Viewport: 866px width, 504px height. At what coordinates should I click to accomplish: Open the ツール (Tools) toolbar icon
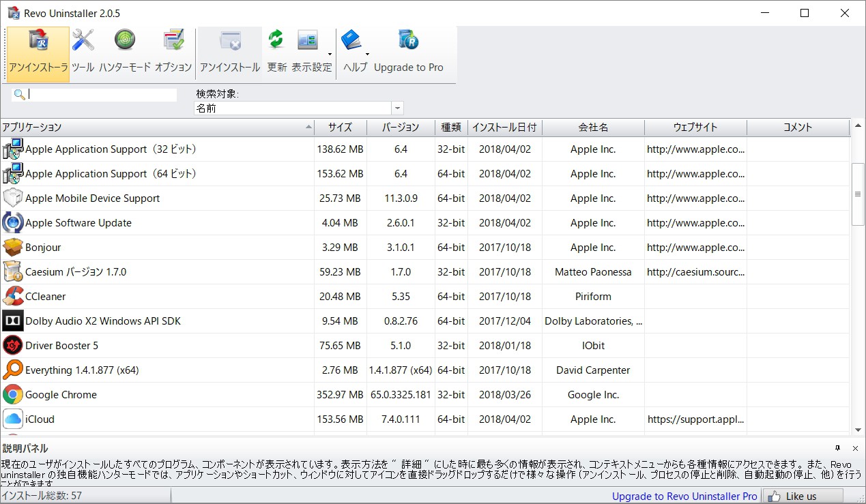83,40
